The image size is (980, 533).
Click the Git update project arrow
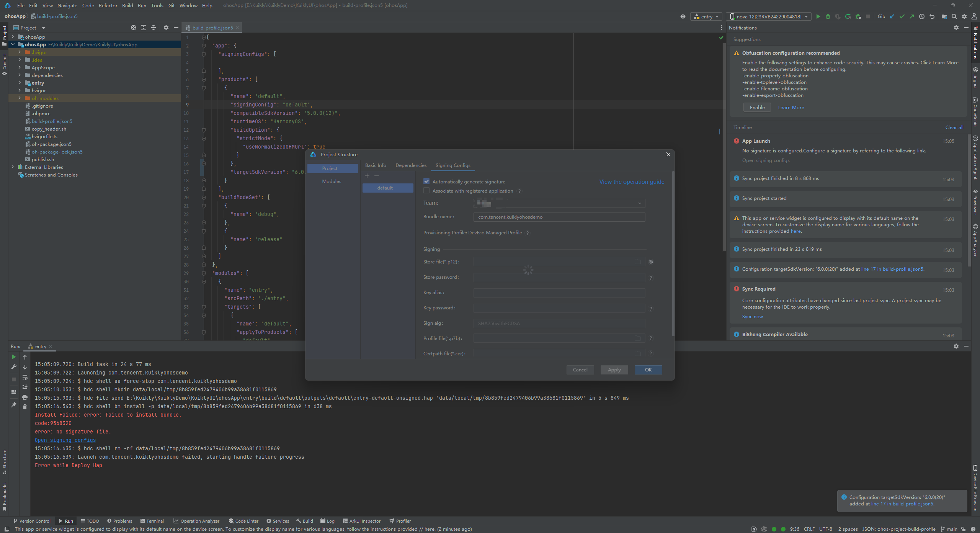tap(892, 16)
